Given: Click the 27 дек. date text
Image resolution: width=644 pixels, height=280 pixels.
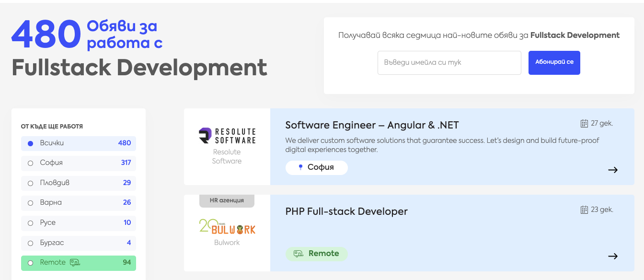Looking at the screenshot, I should point(602,124).
